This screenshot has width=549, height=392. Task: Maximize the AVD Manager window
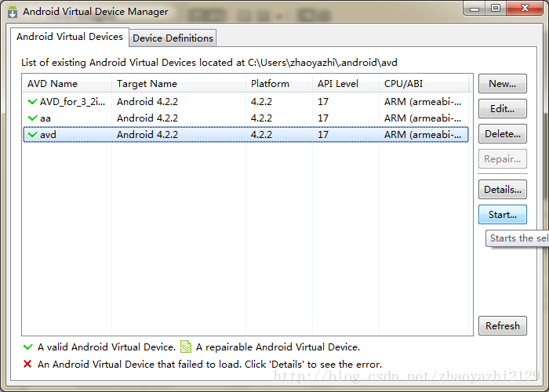pyautogui.click(x=496, y=9)
